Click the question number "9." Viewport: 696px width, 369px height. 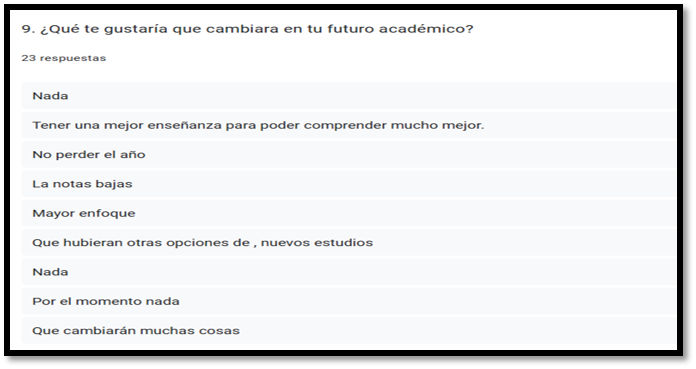28,29
